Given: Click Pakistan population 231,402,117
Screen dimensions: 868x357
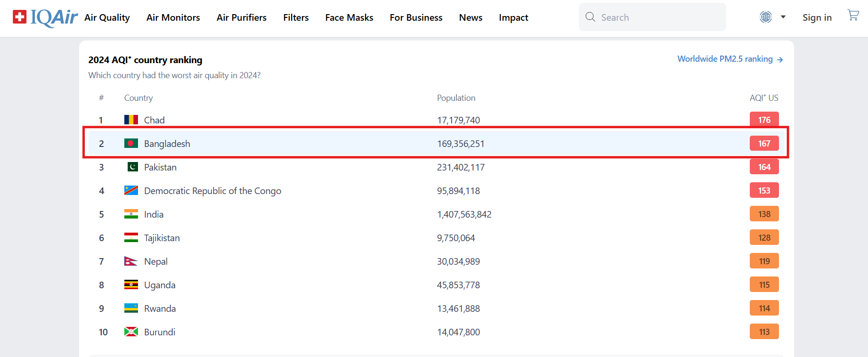Looking at the screenshot, I should point(461,167).
